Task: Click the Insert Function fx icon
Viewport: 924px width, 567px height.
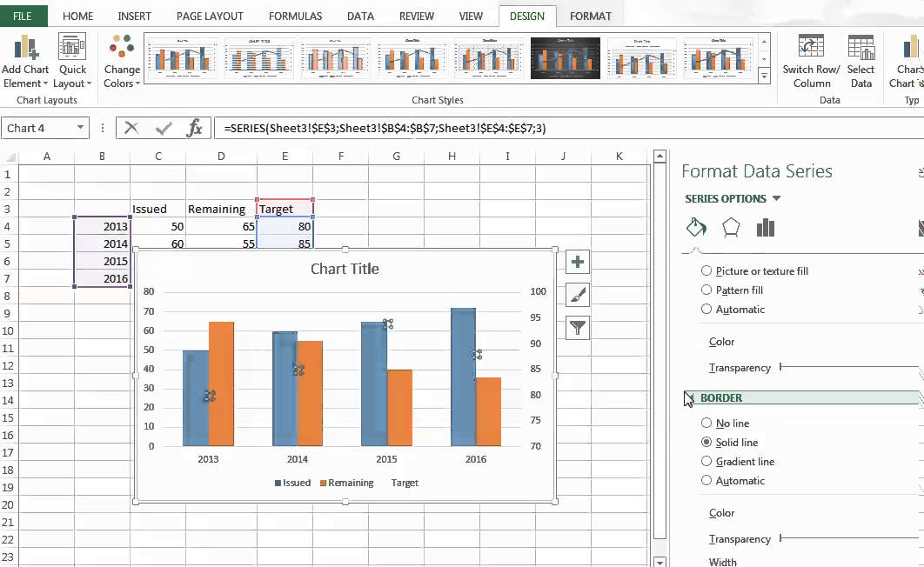Action: (x=194, y=128)
